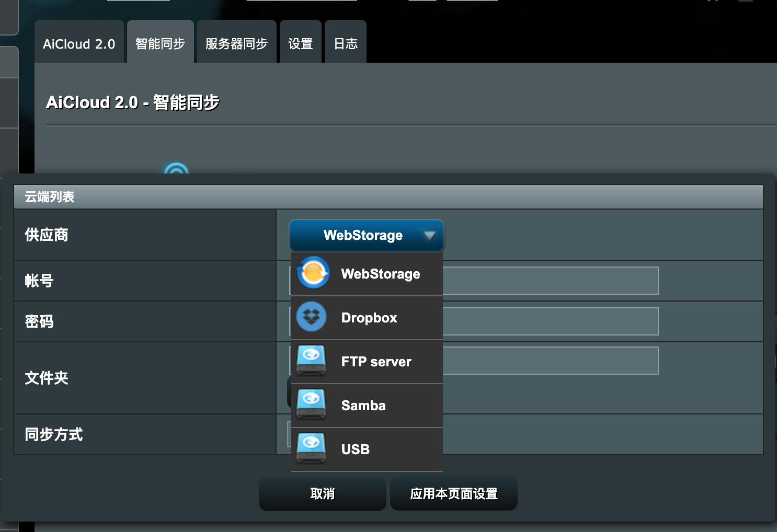Click the 供应商 label
This screenshot has height=532, width=777.
click(x=47, y=235)
